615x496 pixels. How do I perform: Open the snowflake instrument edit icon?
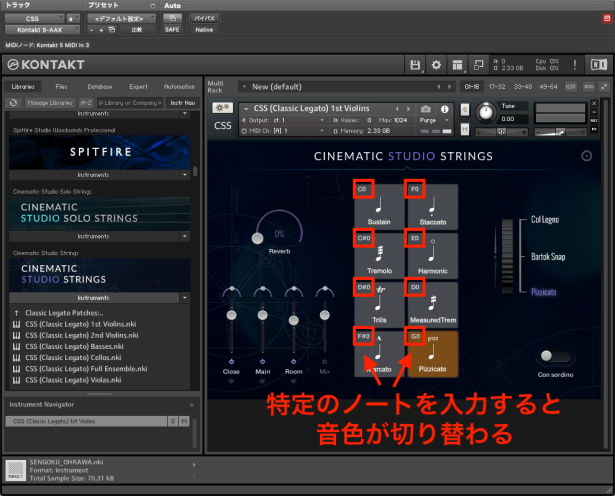222,108
